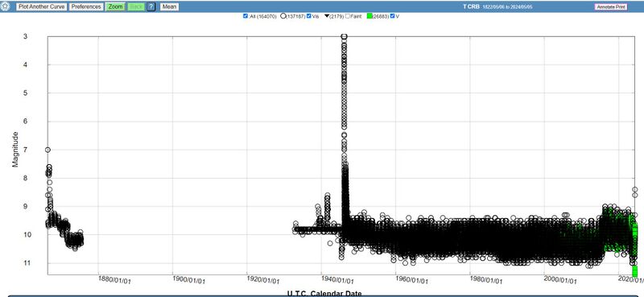Select the 1946 outburst peak data point
This screenshot has width=644, height=297.
click(x=345, y=36)
